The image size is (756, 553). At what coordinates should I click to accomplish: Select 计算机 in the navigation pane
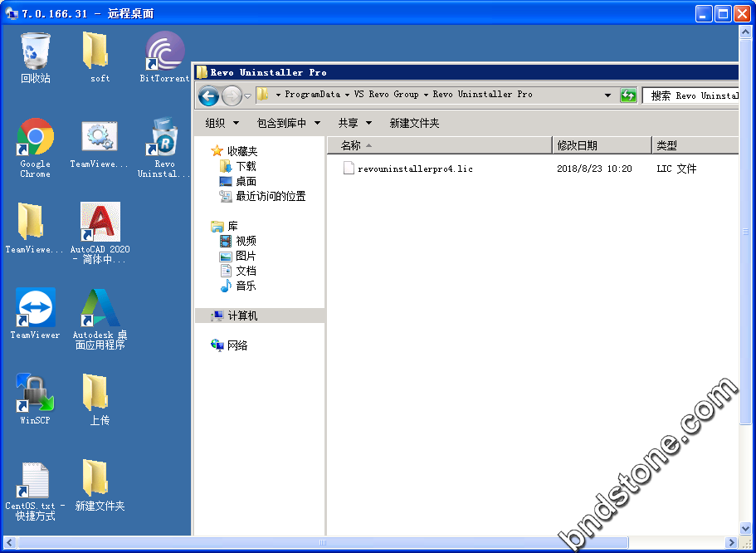[x=242, y=316]
